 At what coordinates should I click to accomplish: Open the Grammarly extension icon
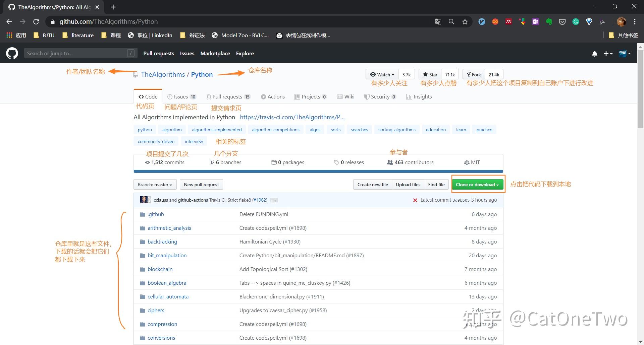[x=576, y=21]
